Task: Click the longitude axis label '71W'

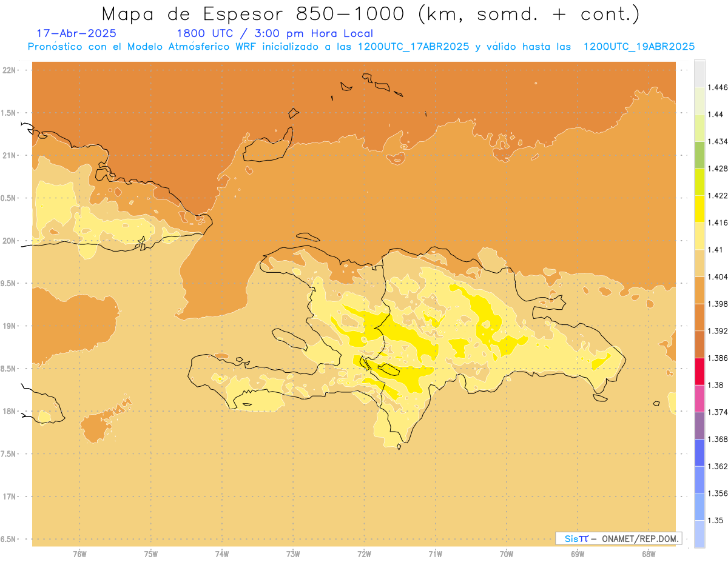Action: point(435,554)
